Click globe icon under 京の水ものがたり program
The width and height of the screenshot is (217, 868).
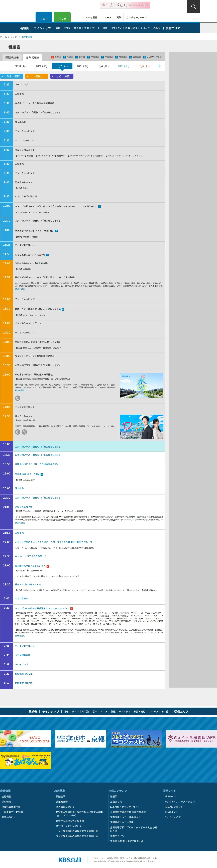click(x=18, y=398)
